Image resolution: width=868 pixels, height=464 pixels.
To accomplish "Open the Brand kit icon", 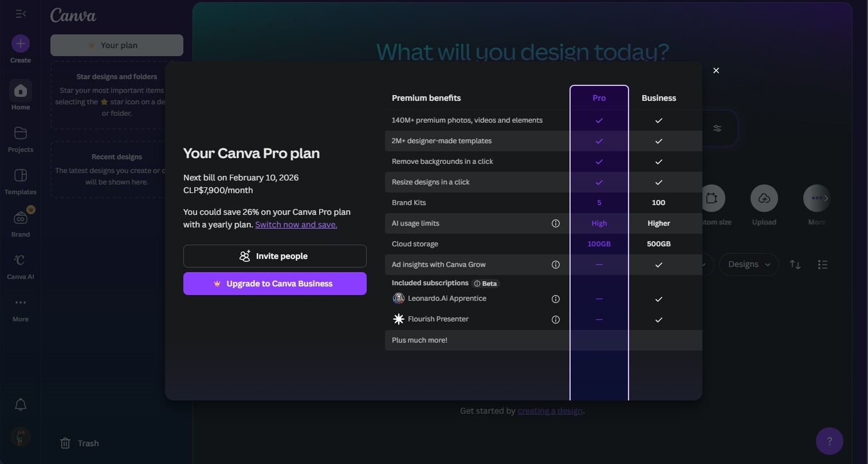I will 21,218.
